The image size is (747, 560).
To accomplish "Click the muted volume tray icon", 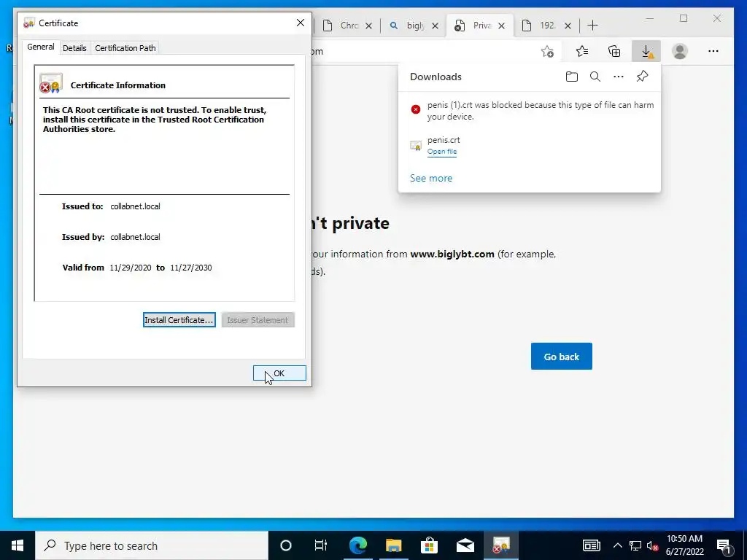I will tap(652, 545).
